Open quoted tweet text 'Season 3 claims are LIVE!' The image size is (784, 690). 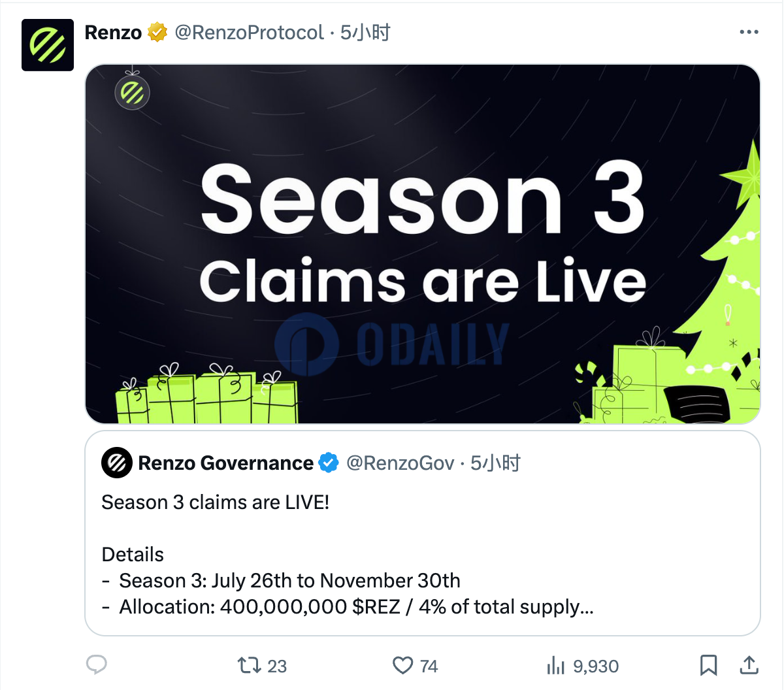(x=216, y=502)
